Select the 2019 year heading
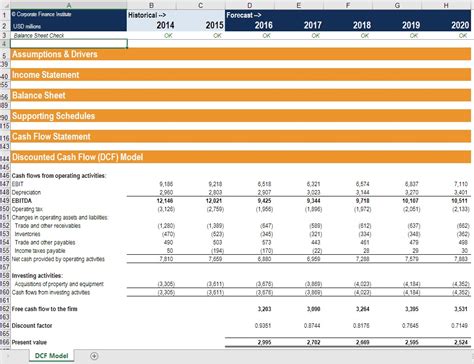 (411, 25)
